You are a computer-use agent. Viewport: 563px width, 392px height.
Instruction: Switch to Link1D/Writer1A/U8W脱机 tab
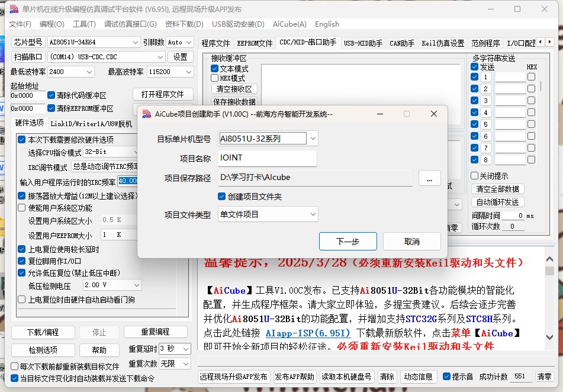pos(91,124)
